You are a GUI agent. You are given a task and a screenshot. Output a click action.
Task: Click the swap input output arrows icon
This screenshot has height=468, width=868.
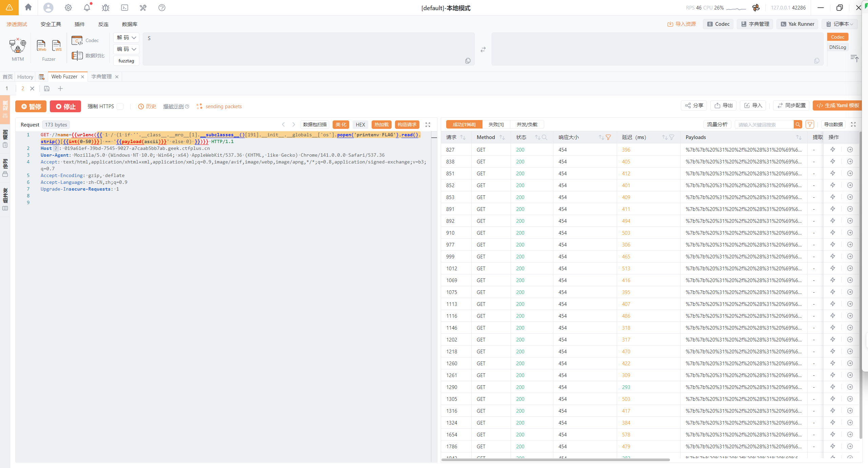[483, 50]
